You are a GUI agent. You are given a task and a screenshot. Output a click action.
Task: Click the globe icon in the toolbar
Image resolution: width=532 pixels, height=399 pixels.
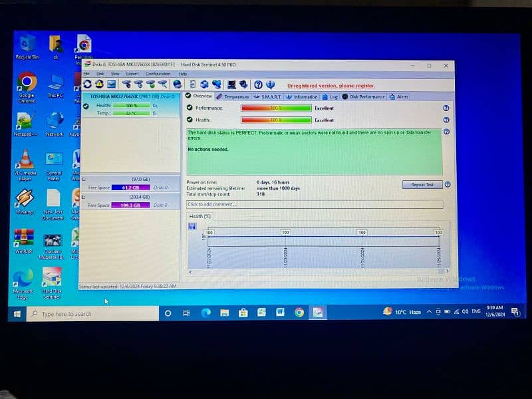[x=177, y=84]
